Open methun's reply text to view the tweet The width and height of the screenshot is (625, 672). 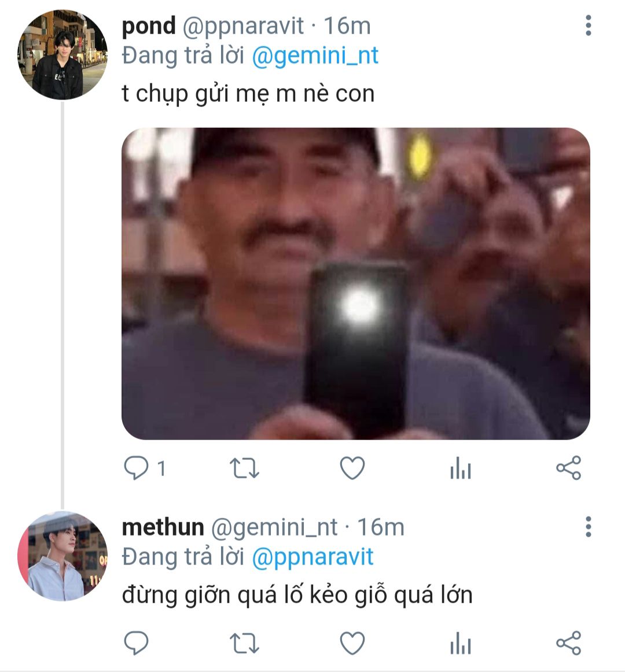297,595
